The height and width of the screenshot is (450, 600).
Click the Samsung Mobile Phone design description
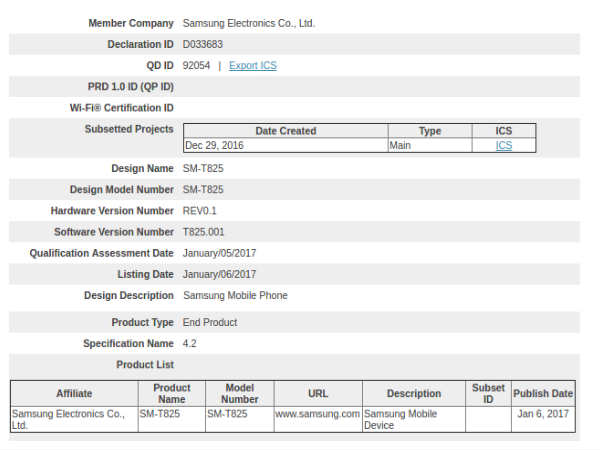coord(235,296)
